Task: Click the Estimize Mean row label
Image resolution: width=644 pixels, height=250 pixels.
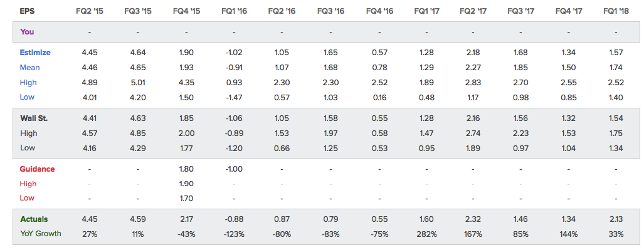Action: (x=29, y=67)
